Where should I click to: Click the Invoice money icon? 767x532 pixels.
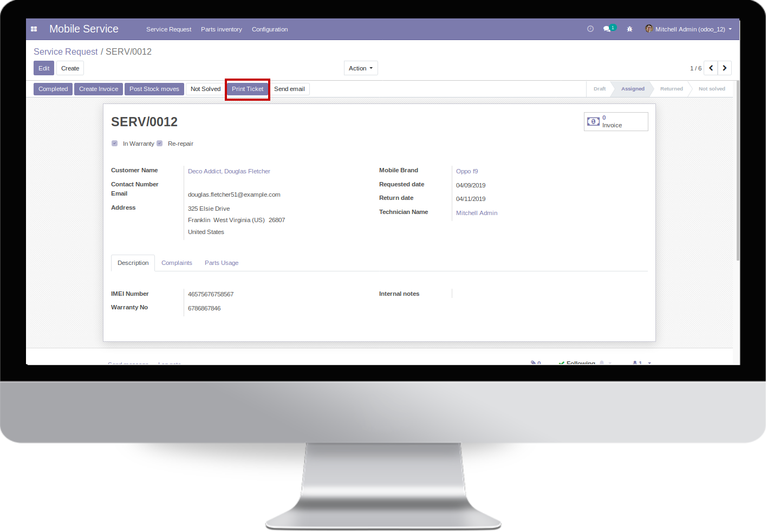(x=594, y=121)
